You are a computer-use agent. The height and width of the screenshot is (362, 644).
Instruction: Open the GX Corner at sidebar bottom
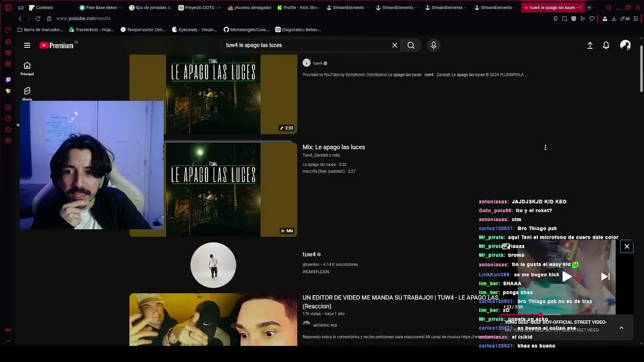[8, 330]
